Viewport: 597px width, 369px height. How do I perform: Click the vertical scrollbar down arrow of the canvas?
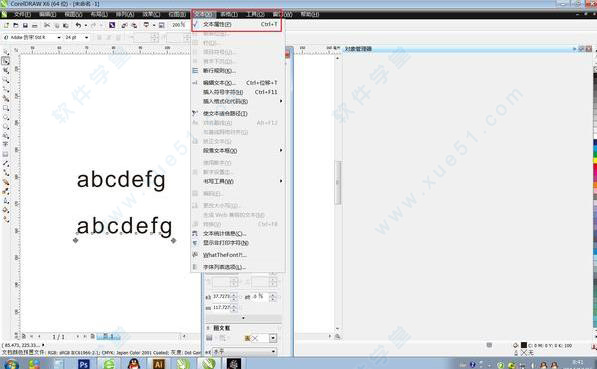pyautogui.click(x=338, y=329)
